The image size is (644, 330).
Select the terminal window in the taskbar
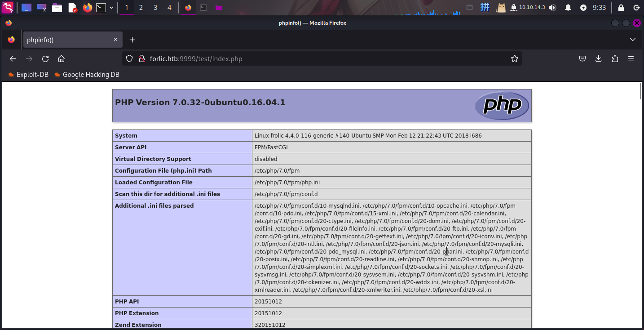pos(203,8)
